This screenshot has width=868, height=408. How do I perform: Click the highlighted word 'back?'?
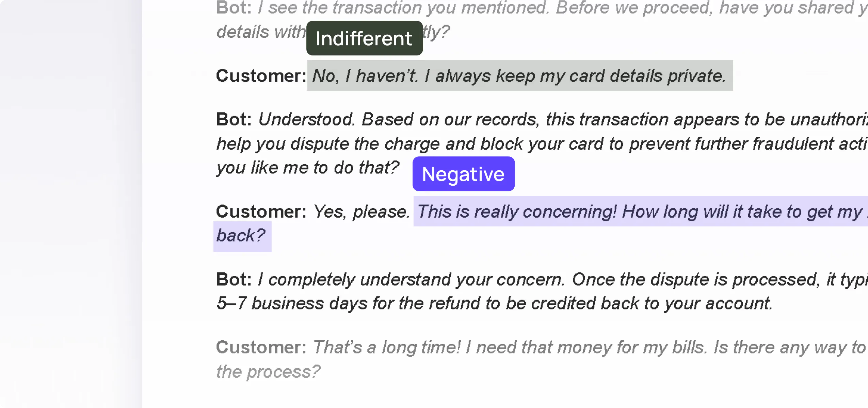coord(241,236)
